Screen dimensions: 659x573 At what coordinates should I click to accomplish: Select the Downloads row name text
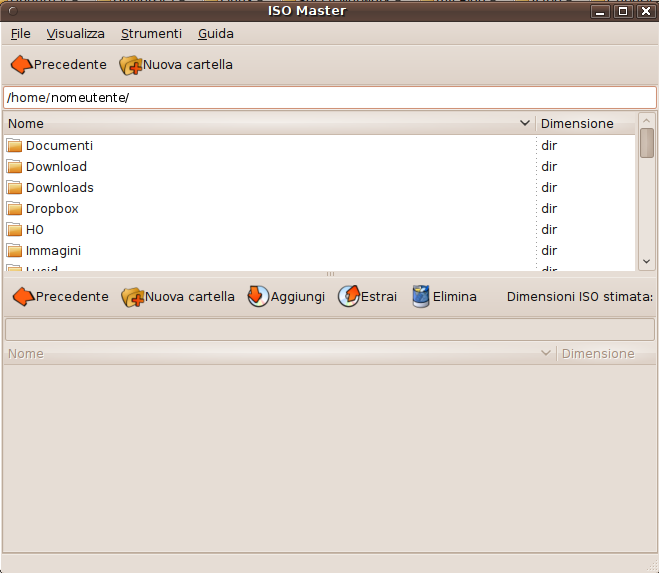60,187
